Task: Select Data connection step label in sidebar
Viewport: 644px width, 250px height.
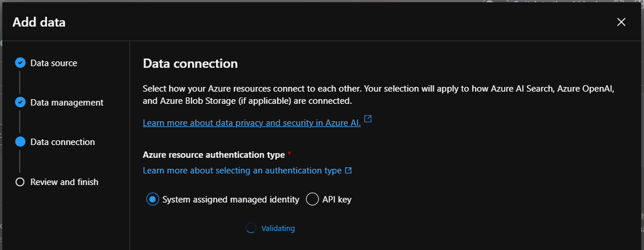Action: (63, 142)
